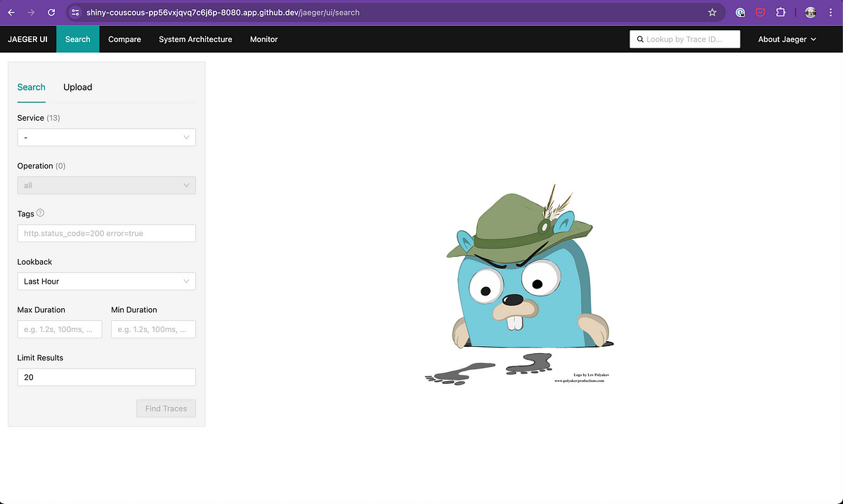
Task: Expand the About Jaeger menu
Action: pos(787,39)
